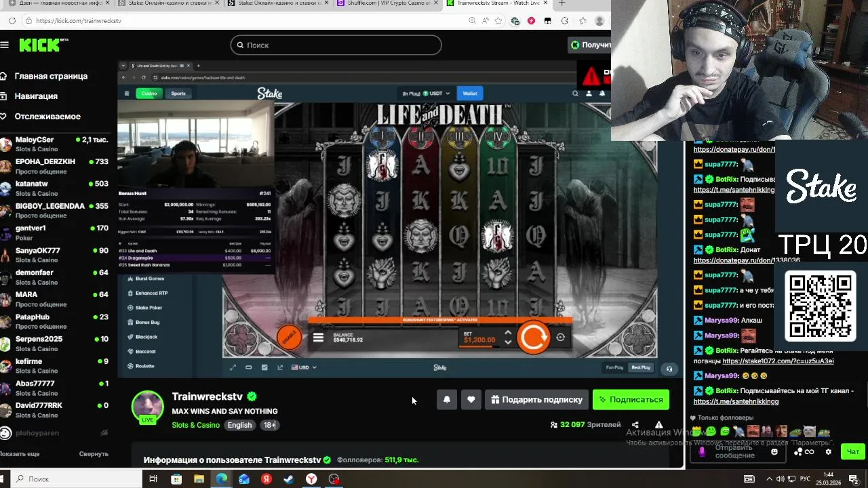Open EPOHA_DERZKIH channel in sidebar

(x=54, y=166)
